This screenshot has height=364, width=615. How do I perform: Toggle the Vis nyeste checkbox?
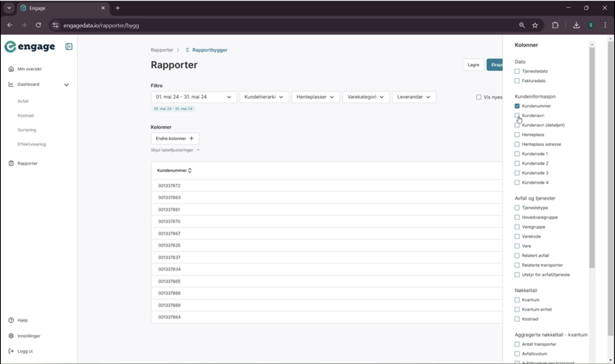point(479,97)
